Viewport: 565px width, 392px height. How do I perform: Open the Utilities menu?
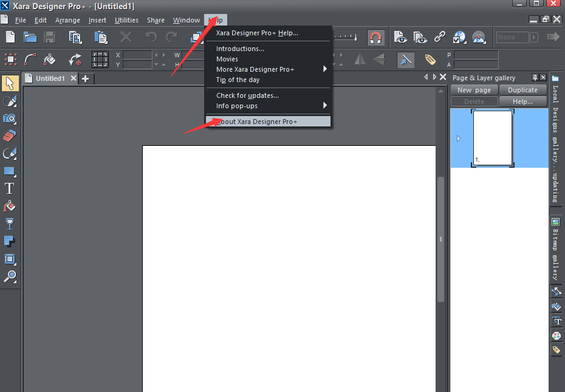(126, 20)
